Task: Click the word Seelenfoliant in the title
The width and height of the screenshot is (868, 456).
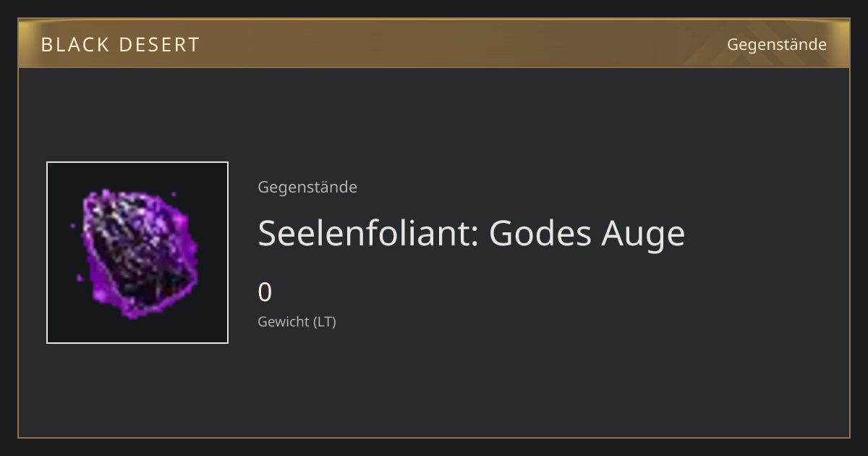Action: tap(365, 233)
